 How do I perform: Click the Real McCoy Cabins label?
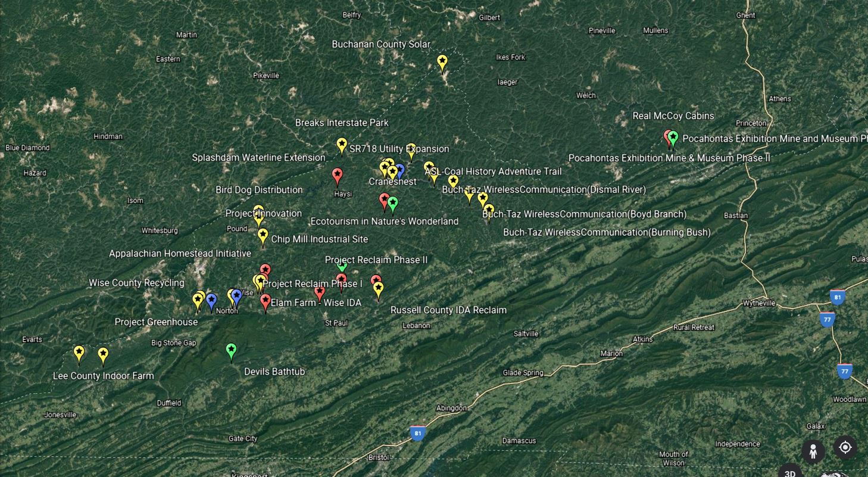(673, 116)
